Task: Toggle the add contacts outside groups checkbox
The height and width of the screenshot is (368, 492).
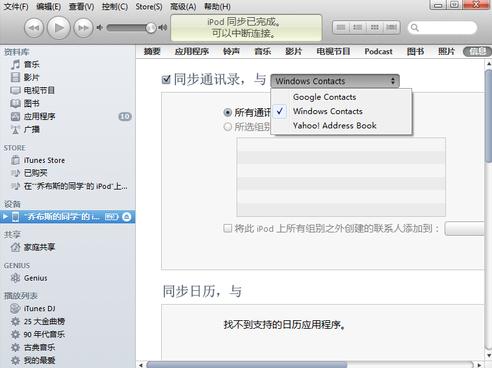Action: (x=228, y=228)
